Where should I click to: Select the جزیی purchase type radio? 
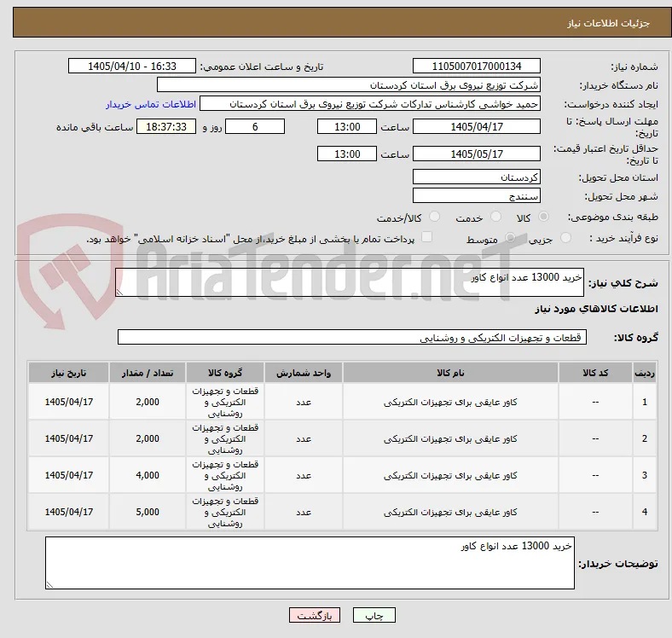(x=565, y=237)
